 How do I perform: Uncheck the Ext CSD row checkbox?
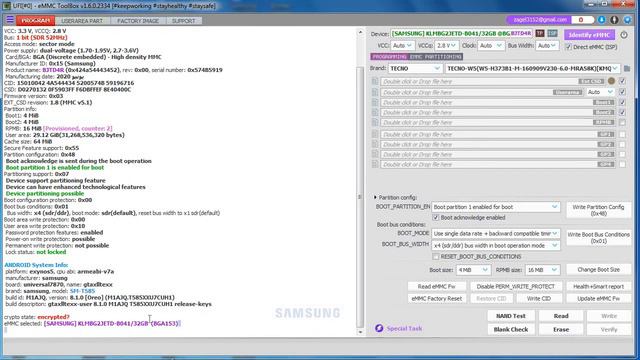(622, 81)
